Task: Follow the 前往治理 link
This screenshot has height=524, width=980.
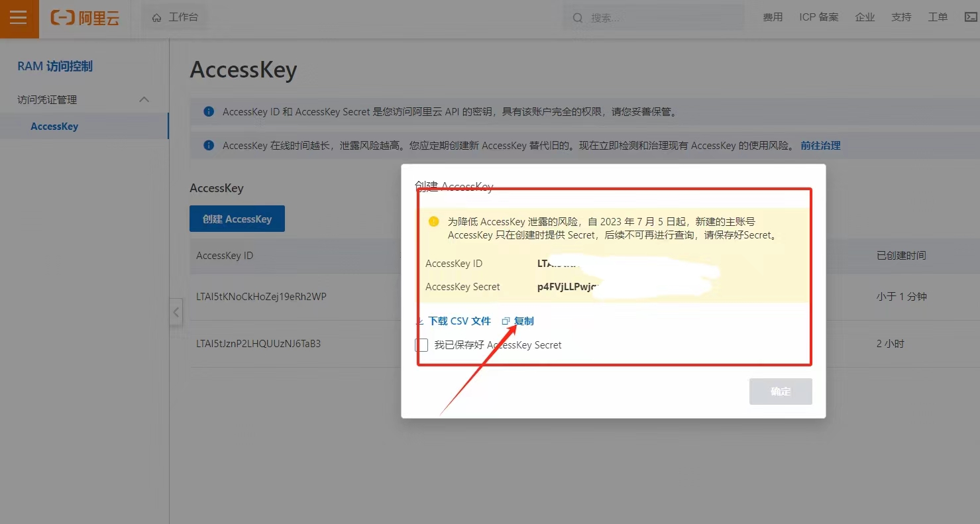Action: coord(820,145)
